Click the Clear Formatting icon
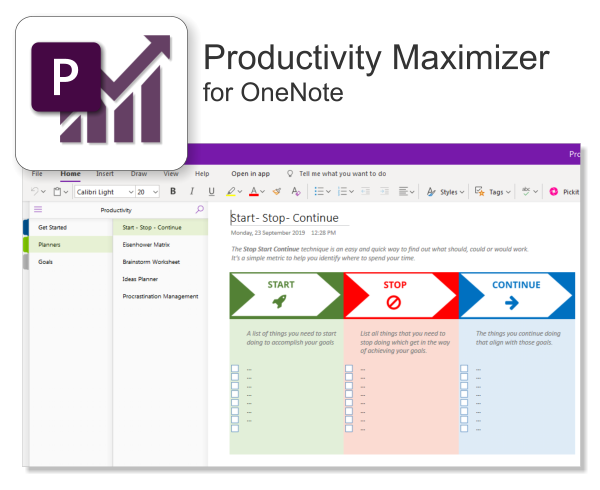 coord(296,191)
